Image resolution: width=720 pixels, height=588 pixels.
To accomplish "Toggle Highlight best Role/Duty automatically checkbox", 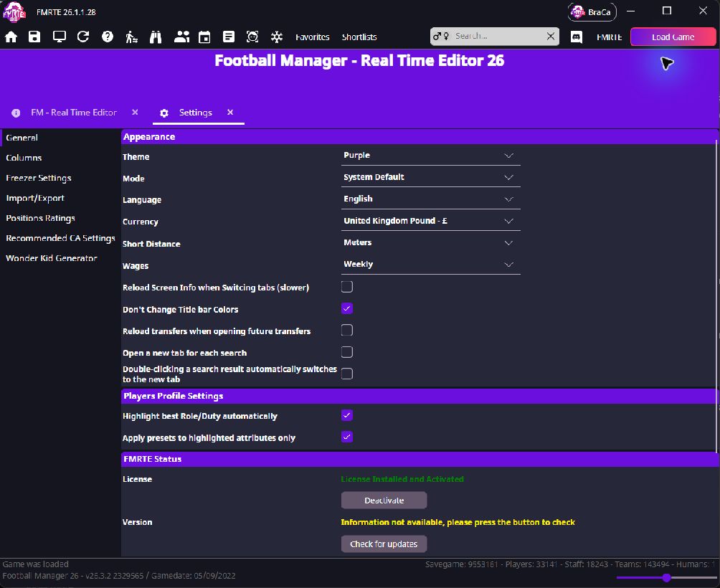I will 347,415.
